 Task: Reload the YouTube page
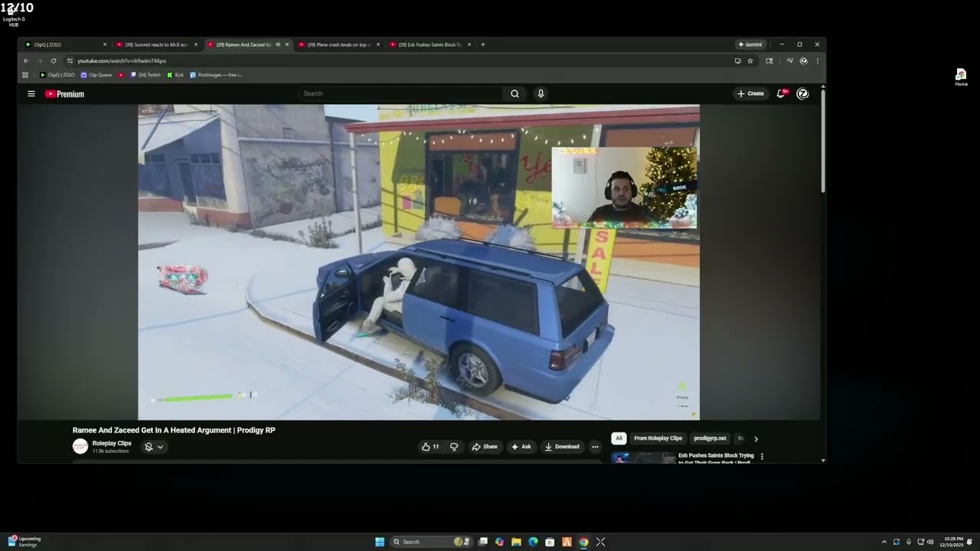point(54,60)
